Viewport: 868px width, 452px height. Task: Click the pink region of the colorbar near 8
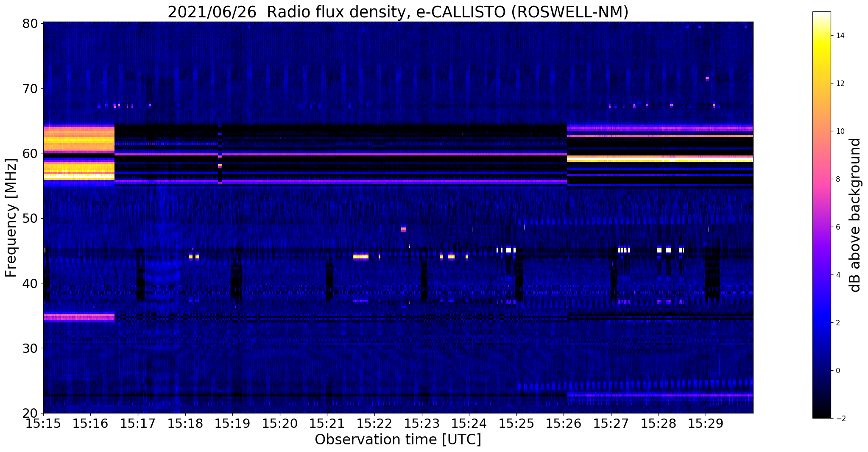coord(821,179)
